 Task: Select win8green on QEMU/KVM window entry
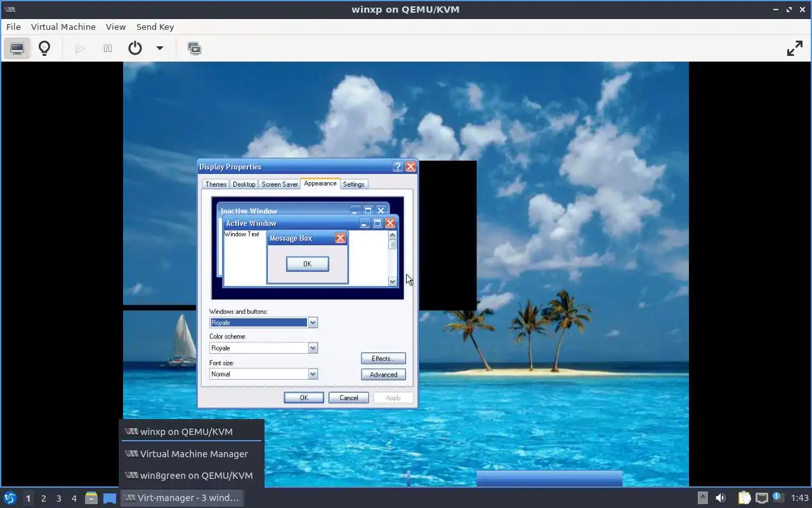pyautogui.click(x=192, y=476)
